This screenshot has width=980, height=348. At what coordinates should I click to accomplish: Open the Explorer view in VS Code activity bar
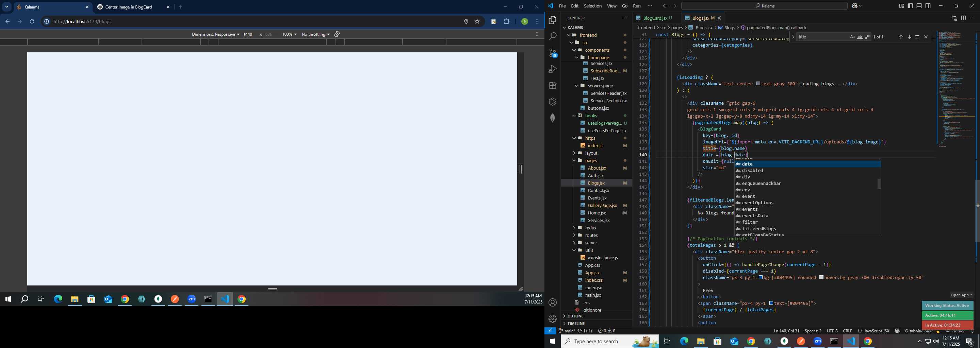click(x=552, y=20)
